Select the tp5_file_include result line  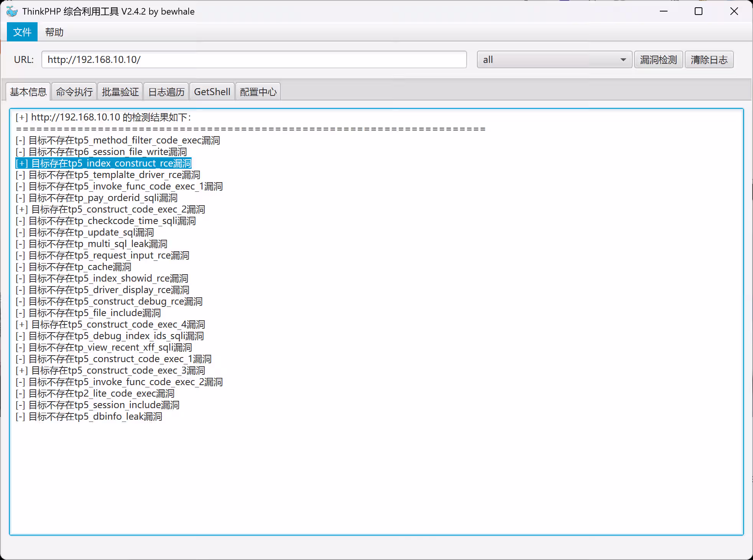point(88,313)
